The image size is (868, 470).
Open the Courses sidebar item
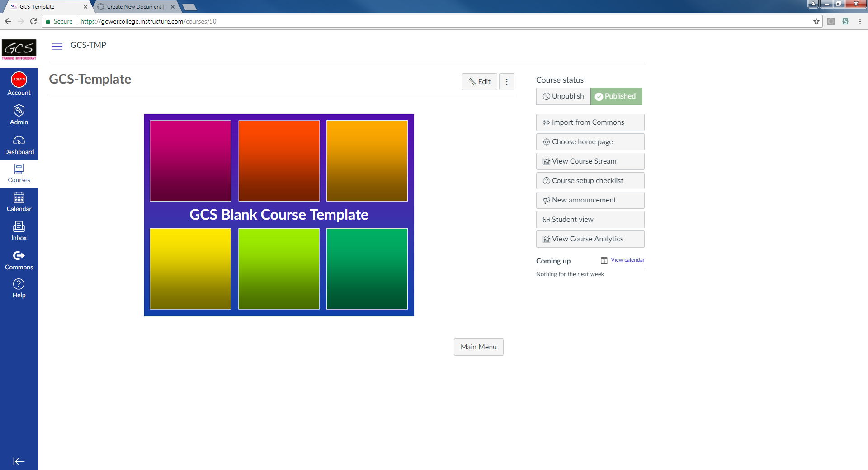[19, 174]
